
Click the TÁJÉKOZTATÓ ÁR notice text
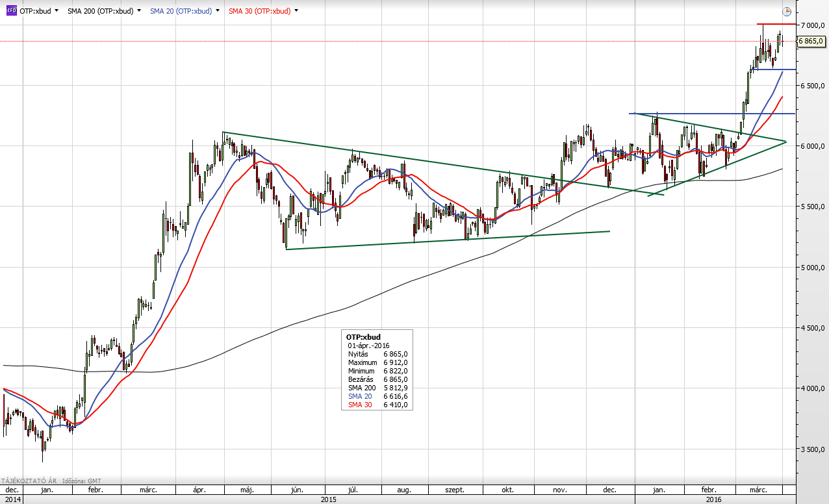point(29,481)
